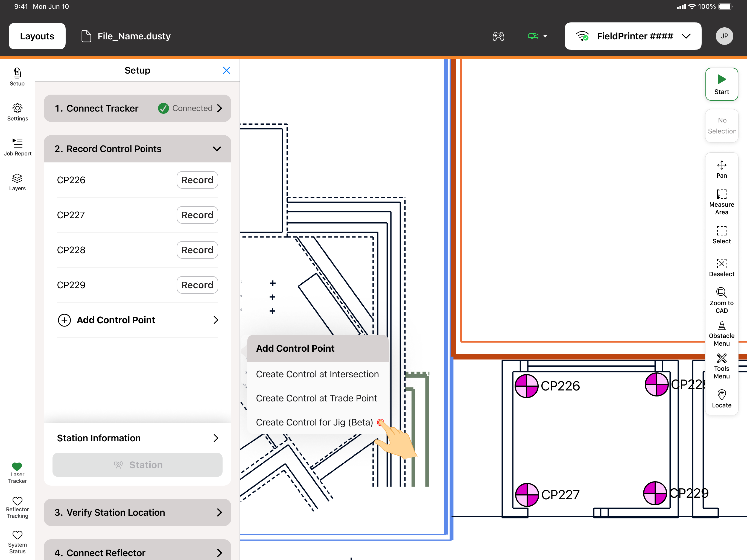This screenshot has height=560, width=747.
Task: Select the Measure Area tool
Action: pyautogui.click(x=721, y=202)
